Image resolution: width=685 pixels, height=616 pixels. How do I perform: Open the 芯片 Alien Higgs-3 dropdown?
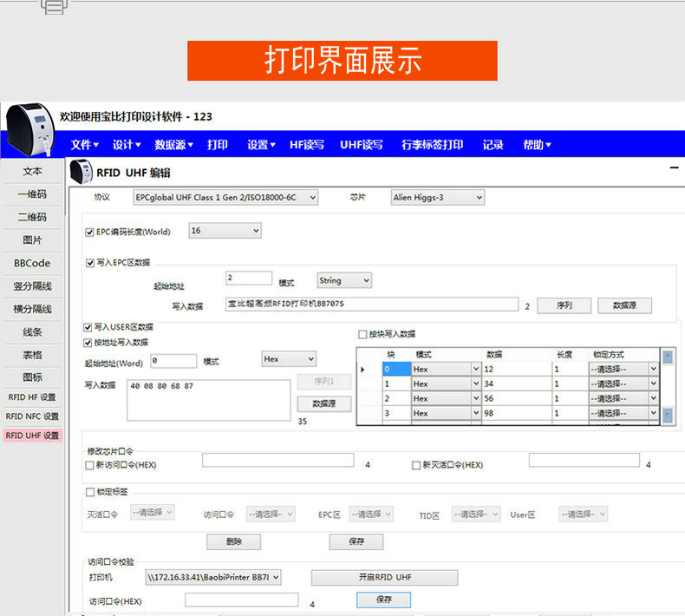pyautogui.click(x=437, y=198)
